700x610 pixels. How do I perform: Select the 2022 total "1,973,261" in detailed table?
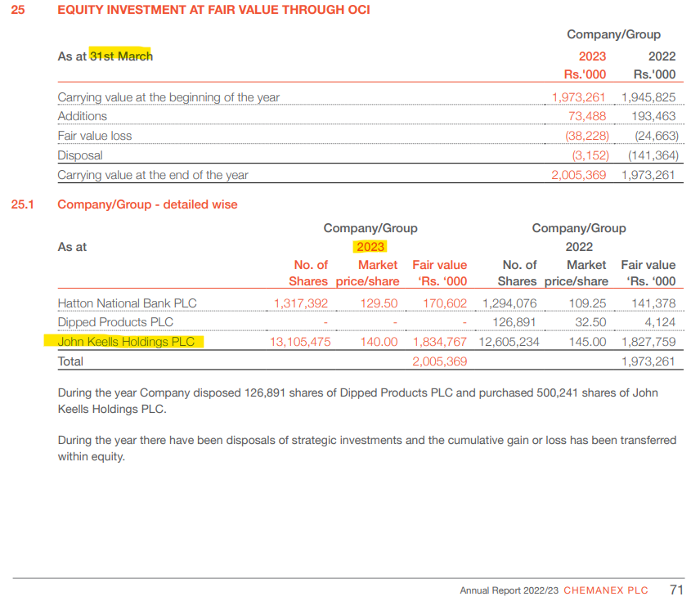pyautogui.click(x=648, y=361)
